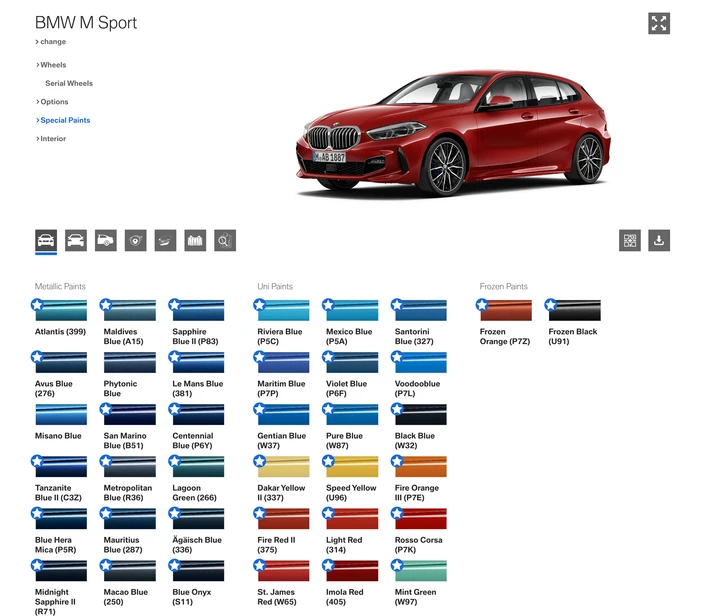Choose the Sapphire Blue II (P83) swatch
This screenshot has height=616, width=720.
click(198, 310)
